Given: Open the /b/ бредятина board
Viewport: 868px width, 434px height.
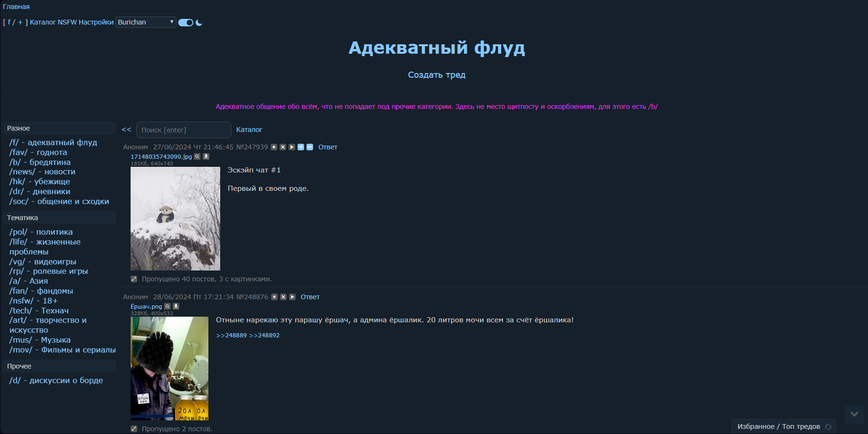Looking at the screenshot, I should pos(40,162).
